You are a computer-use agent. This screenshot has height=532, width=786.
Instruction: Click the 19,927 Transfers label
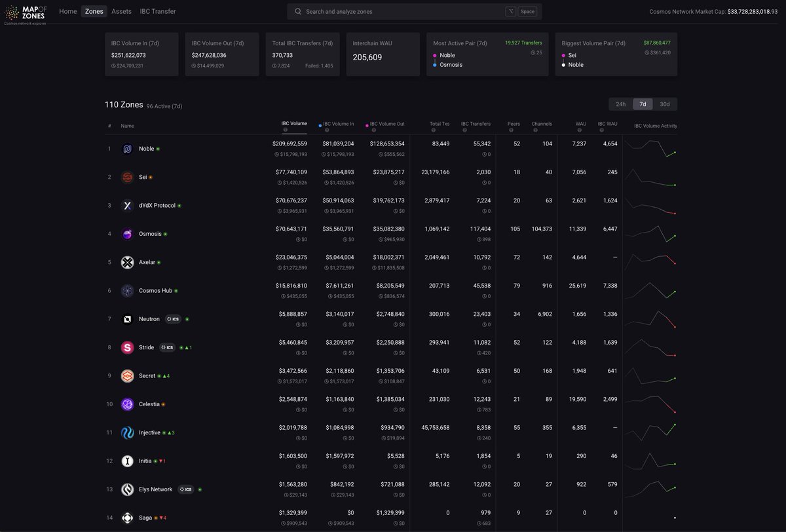tap(523, 43)
